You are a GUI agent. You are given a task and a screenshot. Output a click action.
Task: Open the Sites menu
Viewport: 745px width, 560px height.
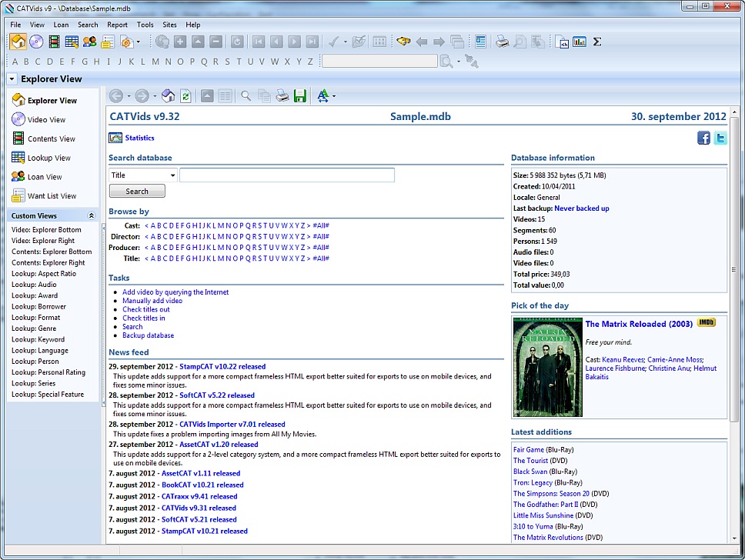pos(169,25)
